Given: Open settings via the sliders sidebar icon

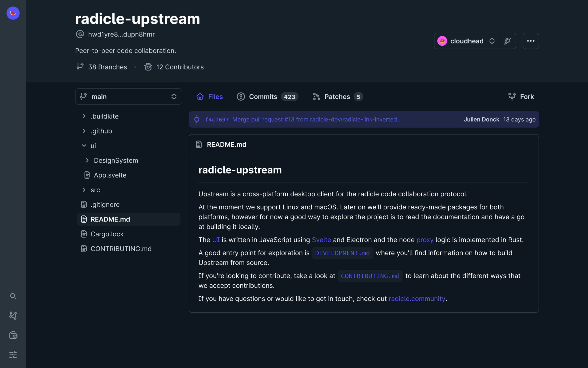Looking at the screenshot, I should coord(13,354).
